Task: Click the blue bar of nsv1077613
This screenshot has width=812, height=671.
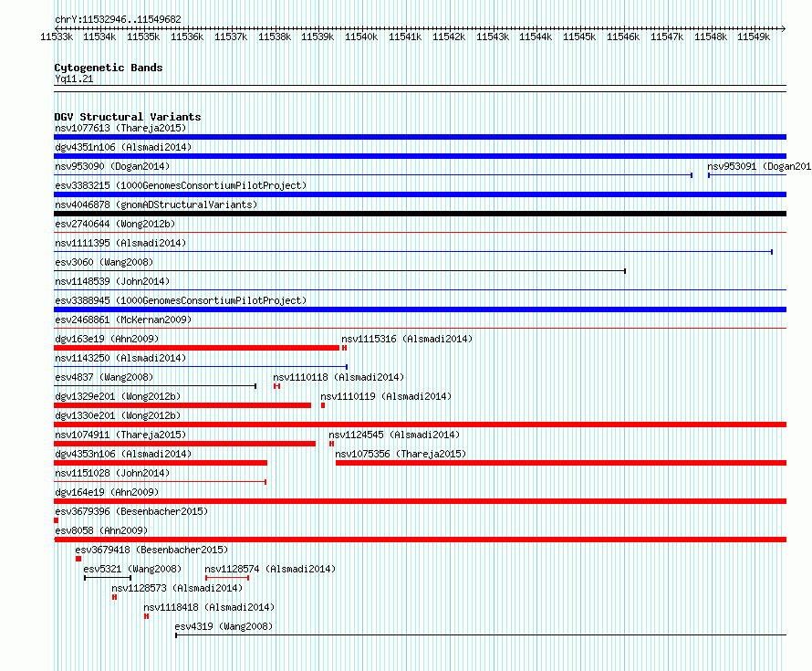Action: (x=420, y=137)
